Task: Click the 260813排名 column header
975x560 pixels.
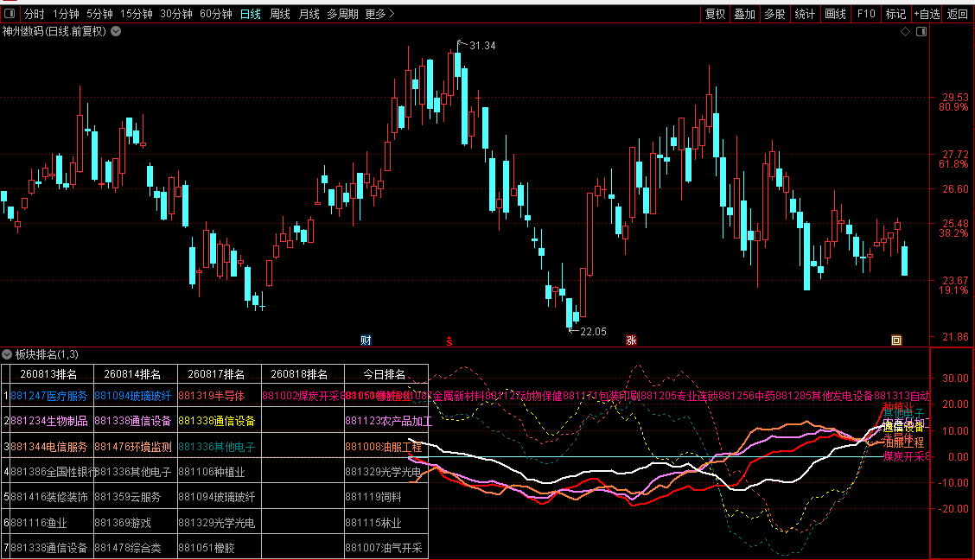Action: tap(48, 374)
